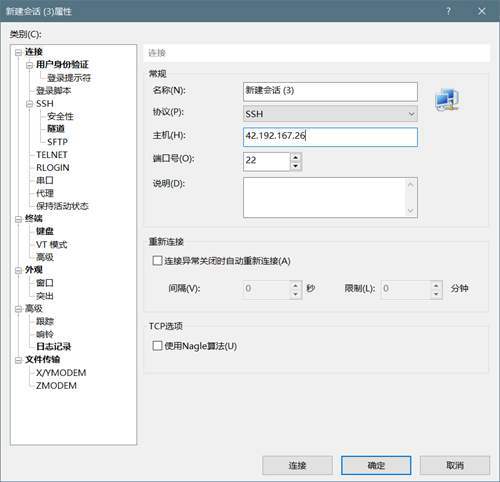
Task: Click the description scrollbar down arrow
Action: (x=410, y=211)
